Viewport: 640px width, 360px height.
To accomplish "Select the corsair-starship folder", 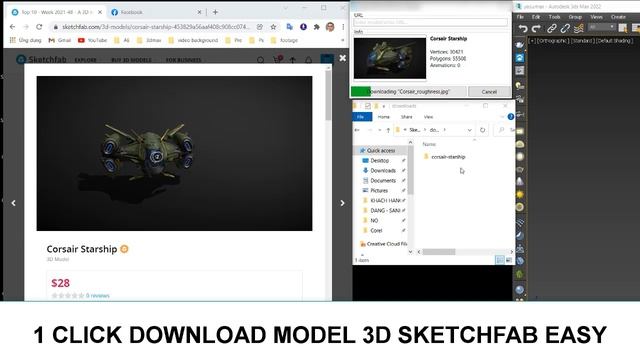I will pyautogui.click(x=444, y=157).
